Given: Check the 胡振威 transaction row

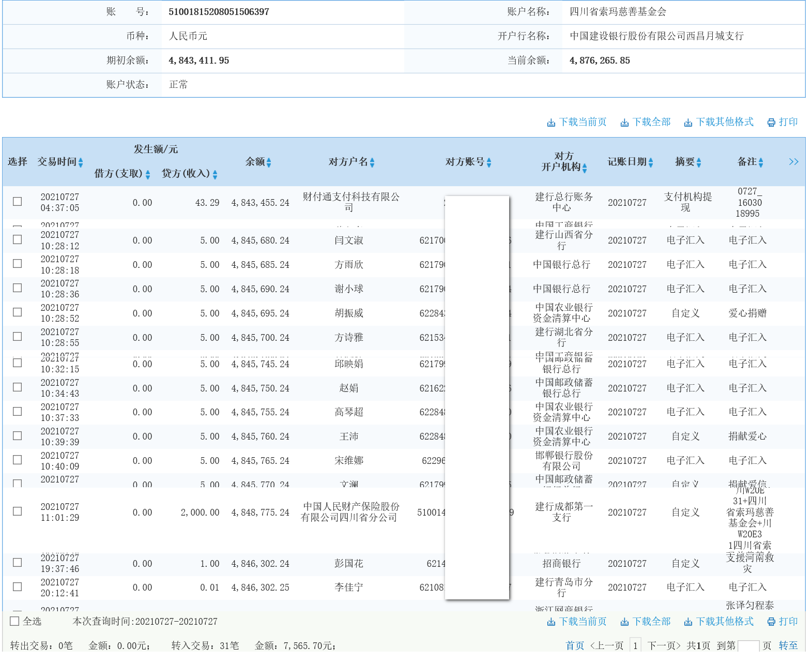Looking at the screenshot, I should tap(18, 312).
